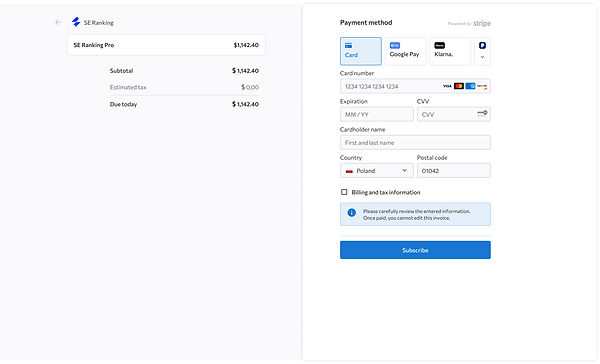Click the Due today label

pyautogui.click(x=123, y=104)
